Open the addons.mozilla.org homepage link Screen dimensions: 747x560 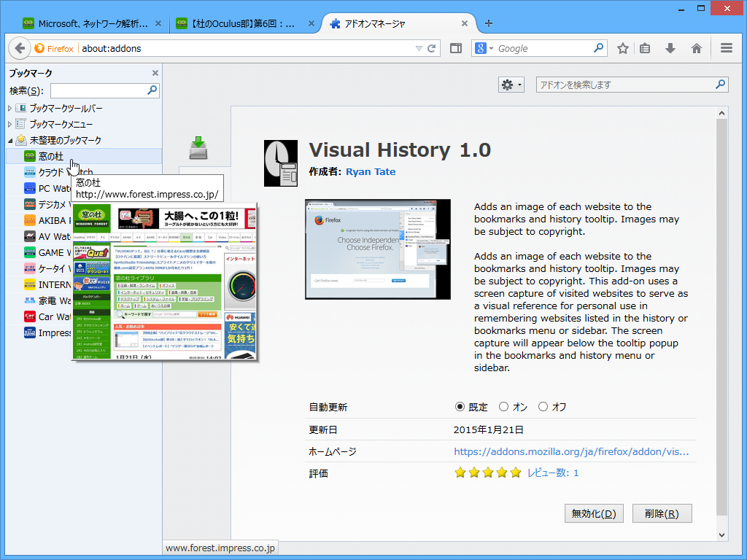571,451
